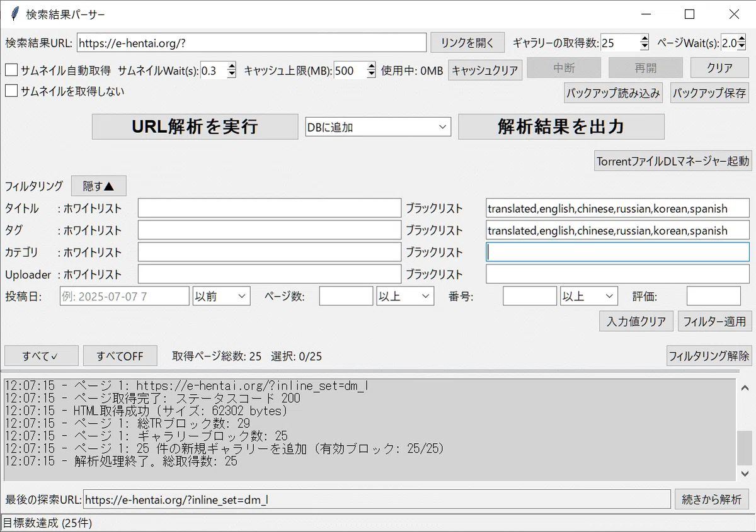Click 取得ページ総数: 25 選択: 0/25 label

click(247, 356)
